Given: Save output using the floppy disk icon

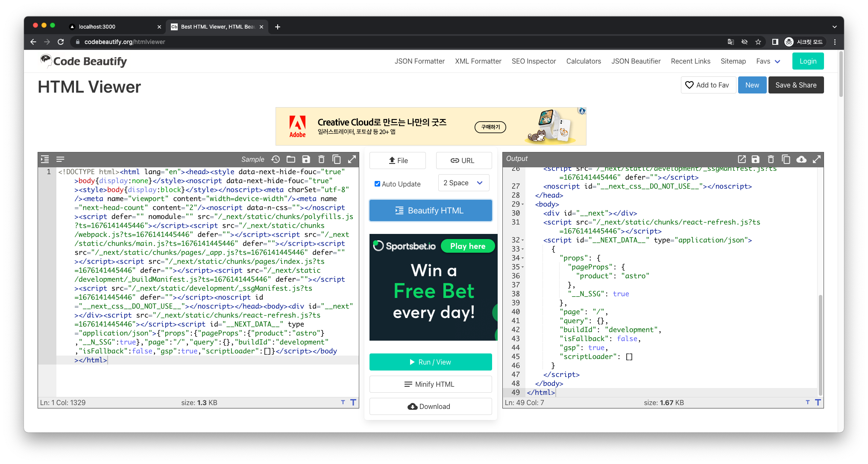Looking at the screenshot, I should (x=756, y=159).
